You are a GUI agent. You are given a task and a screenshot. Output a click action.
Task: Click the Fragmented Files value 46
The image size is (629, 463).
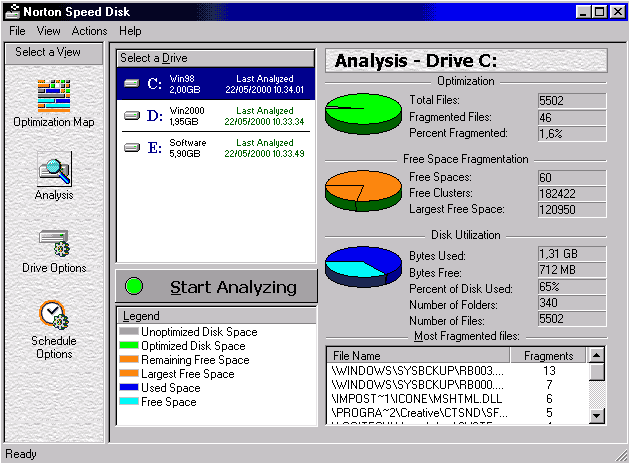tap(572, 118)
